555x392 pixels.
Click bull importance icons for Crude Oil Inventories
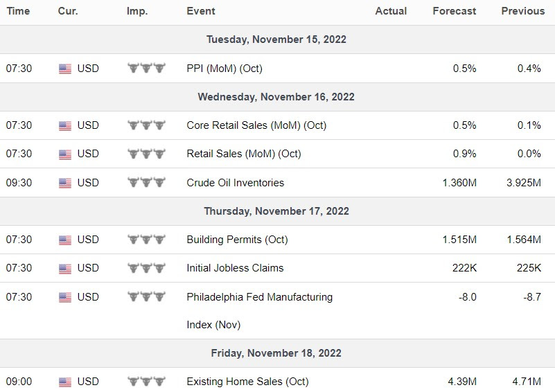pyautogui.click(x=146, y=183)
